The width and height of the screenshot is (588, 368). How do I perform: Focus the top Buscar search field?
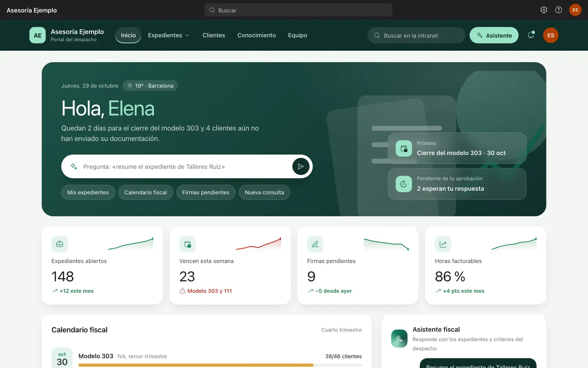pos(298,10)
